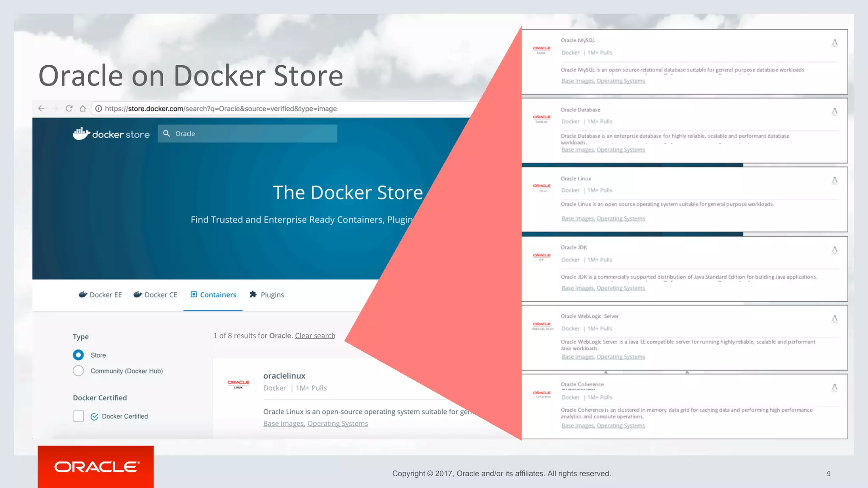Open the Oracle Database card title
Screen dimensions: 868x488
[x=580, y=110]
